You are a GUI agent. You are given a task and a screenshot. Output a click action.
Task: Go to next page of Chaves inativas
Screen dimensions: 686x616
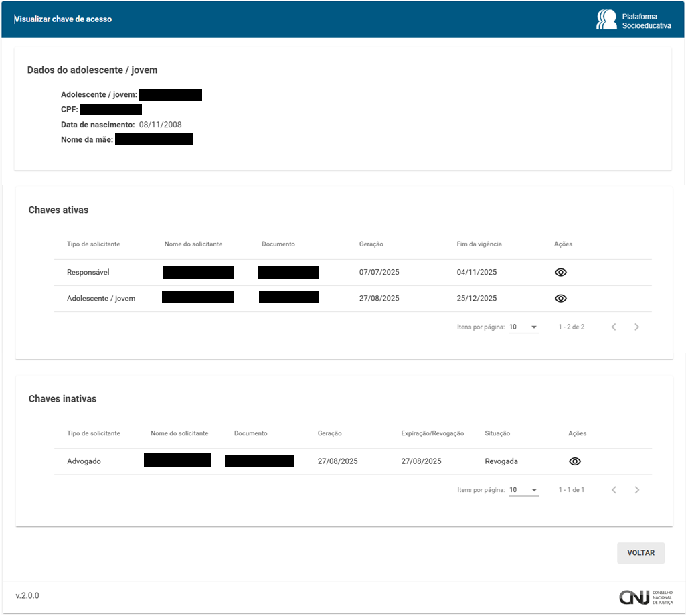(x=636, y=490)
